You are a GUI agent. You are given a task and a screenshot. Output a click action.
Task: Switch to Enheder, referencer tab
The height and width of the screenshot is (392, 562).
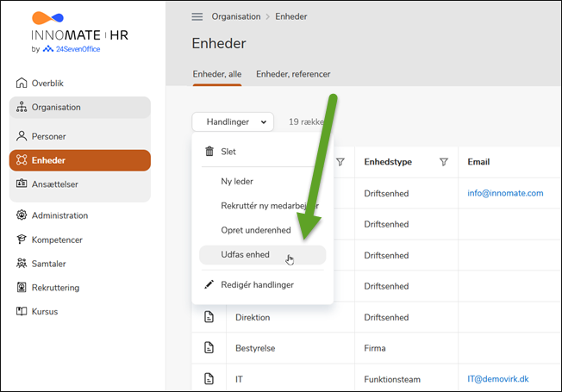[293, 74]
